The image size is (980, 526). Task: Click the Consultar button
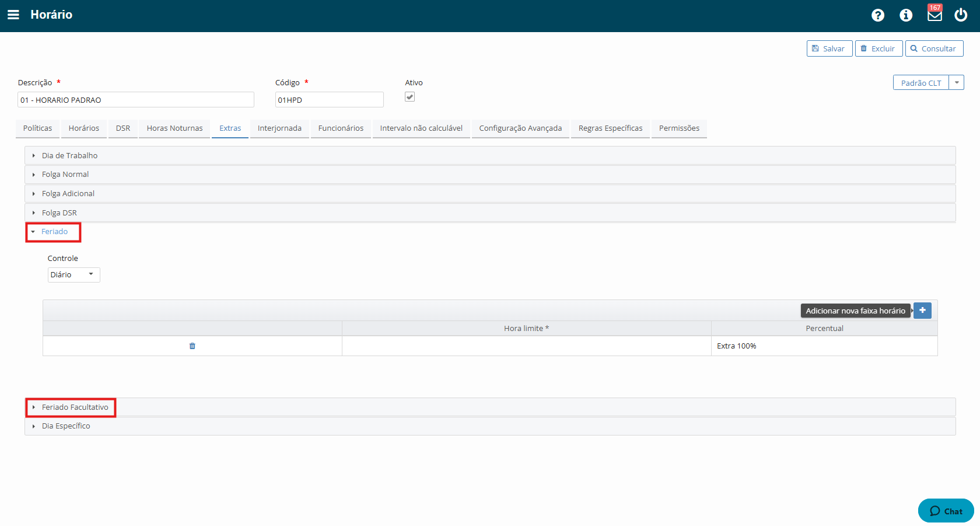click(935, 48)
